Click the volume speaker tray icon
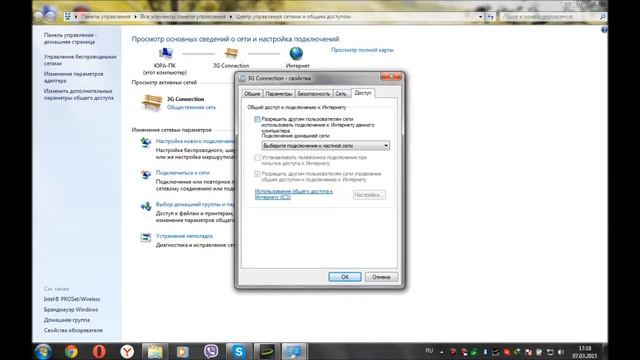Image resolution: width=640 pixels, height=360 pixels. [561, 352]
